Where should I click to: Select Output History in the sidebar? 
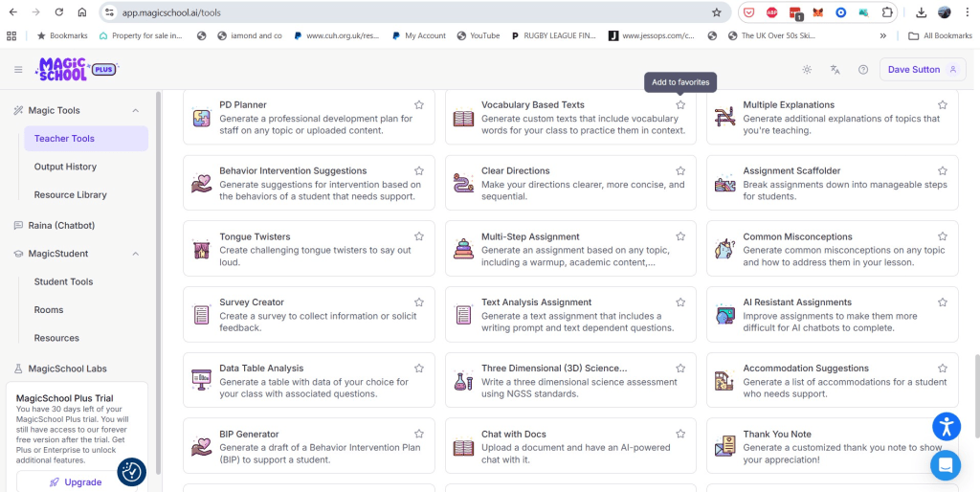coord(65,167)
